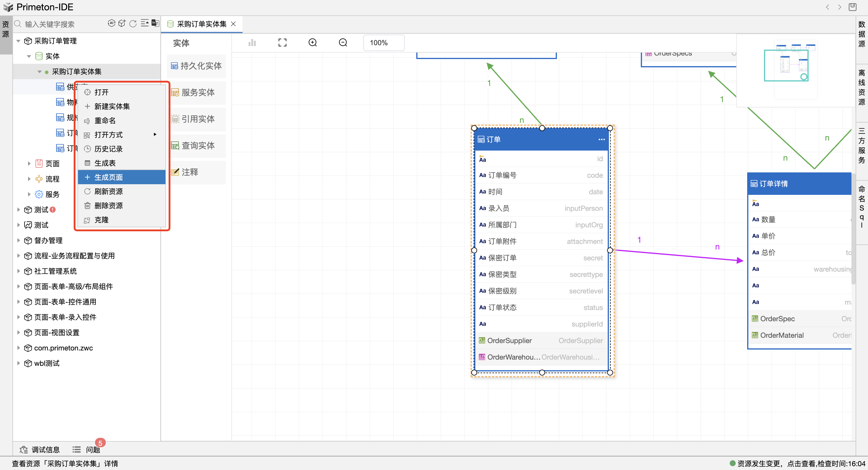The image size is (868, 470).
Task: Expand the 页面 folder in tree
Action: 29,164
